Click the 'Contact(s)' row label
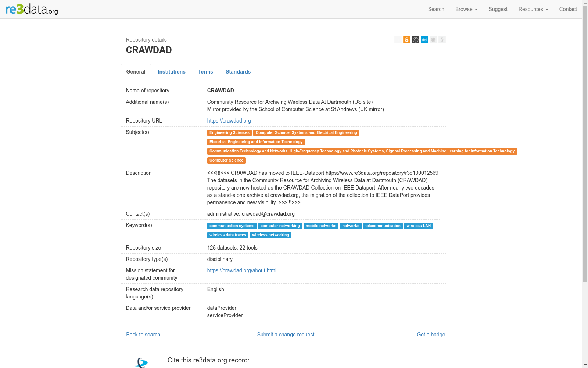Image resolution: width=588 pixels, height=368 pixels. (138, 214)
